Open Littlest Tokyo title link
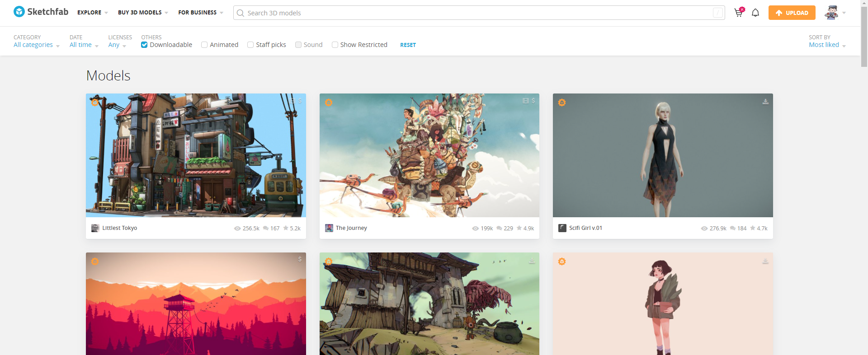The width and height of the screenshot is (868, 355). point(120,228)
